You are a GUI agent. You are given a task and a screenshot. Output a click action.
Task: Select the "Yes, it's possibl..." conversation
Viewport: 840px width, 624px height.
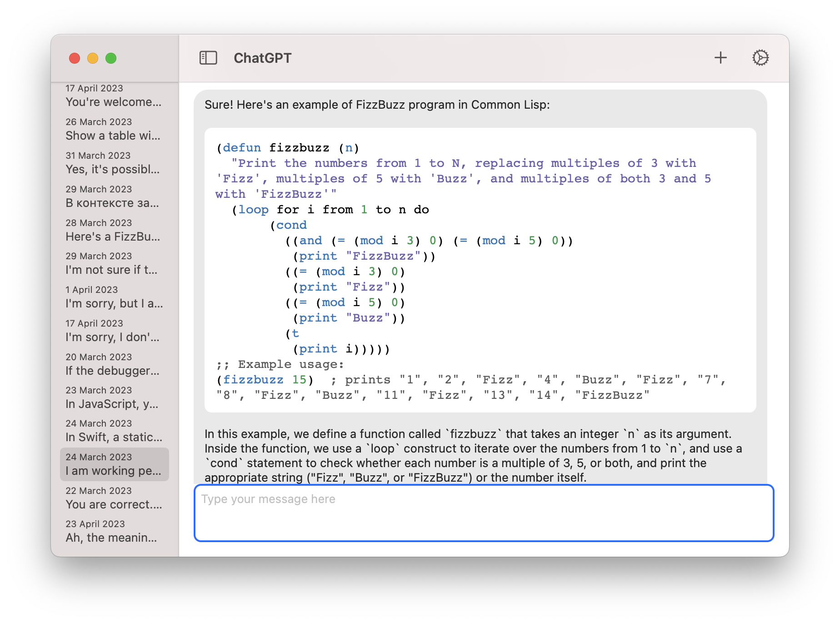click(x=115, y=163)
